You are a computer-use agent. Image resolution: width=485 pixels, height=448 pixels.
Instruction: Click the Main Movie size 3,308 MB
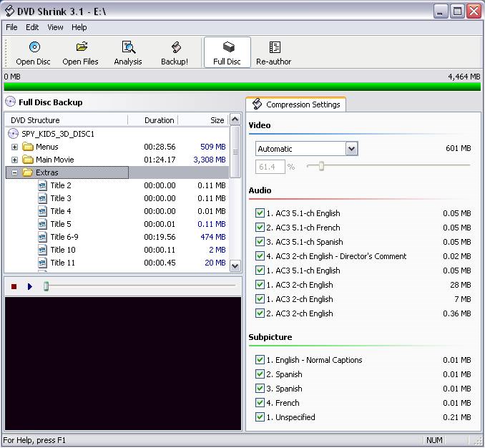[210, 160]
